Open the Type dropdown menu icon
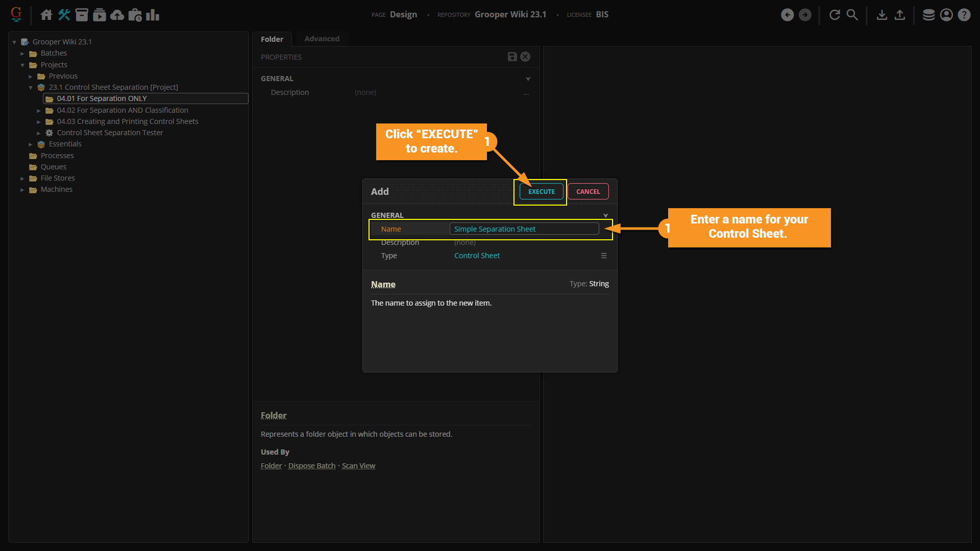The height and width of the screenshot is (551, 980). coord(604,256)
